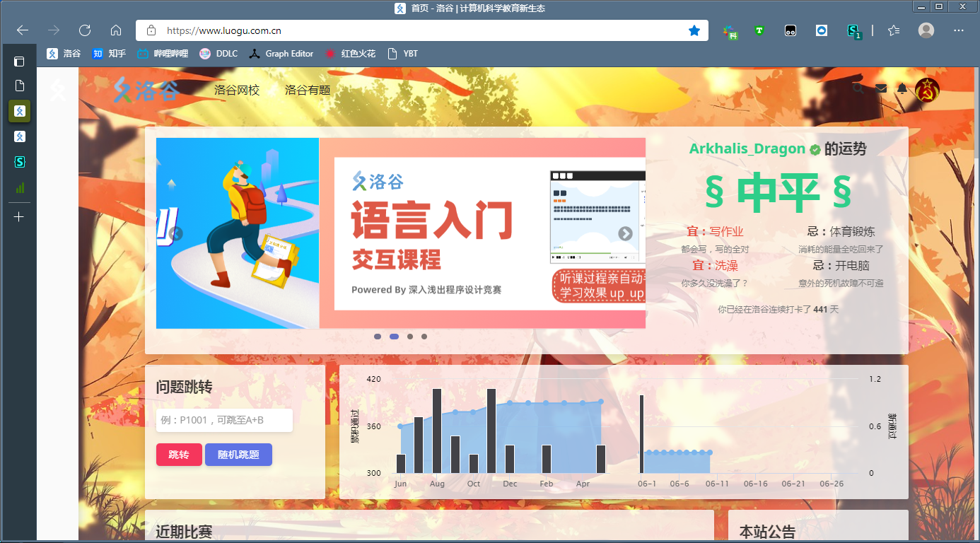
Task: Open browser settings ellipsis menu
Action: click(959, 30)
